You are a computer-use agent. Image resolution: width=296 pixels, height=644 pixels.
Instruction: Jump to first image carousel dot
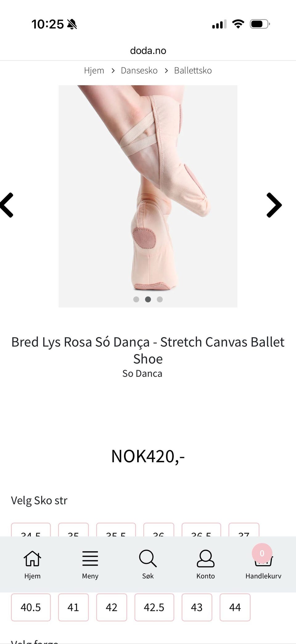(136, 299)
